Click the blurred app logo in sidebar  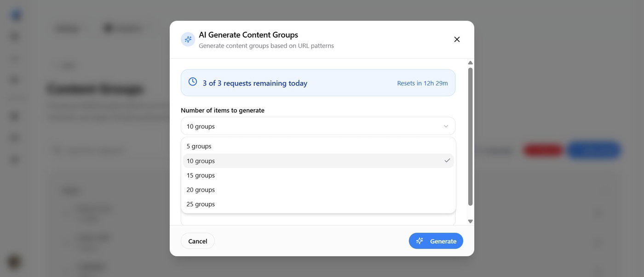(16, 15)
